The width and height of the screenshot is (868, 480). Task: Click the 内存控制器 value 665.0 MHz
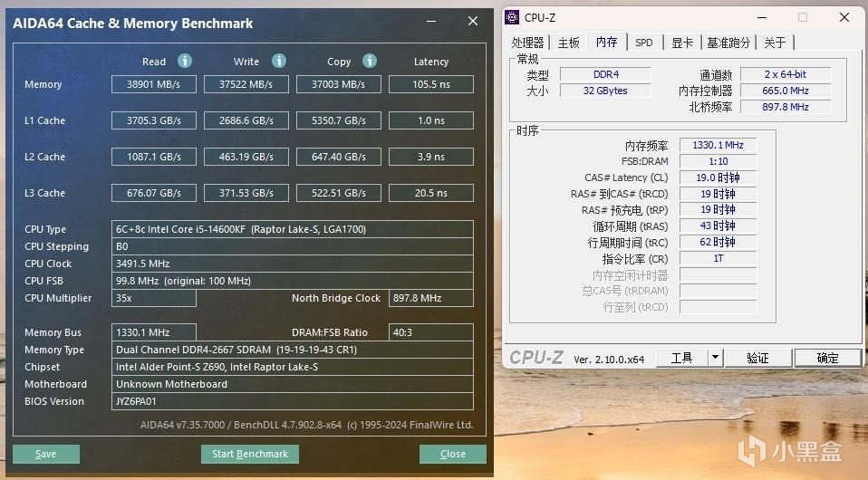pyautogui.click(x=786, y=91)
